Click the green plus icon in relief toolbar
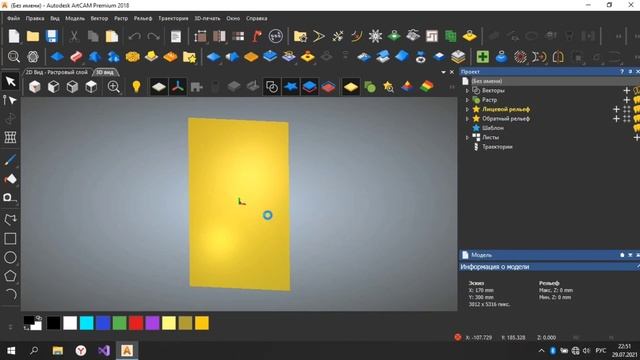Viewport: 640px width, 360px height. [x=482, y=56]
